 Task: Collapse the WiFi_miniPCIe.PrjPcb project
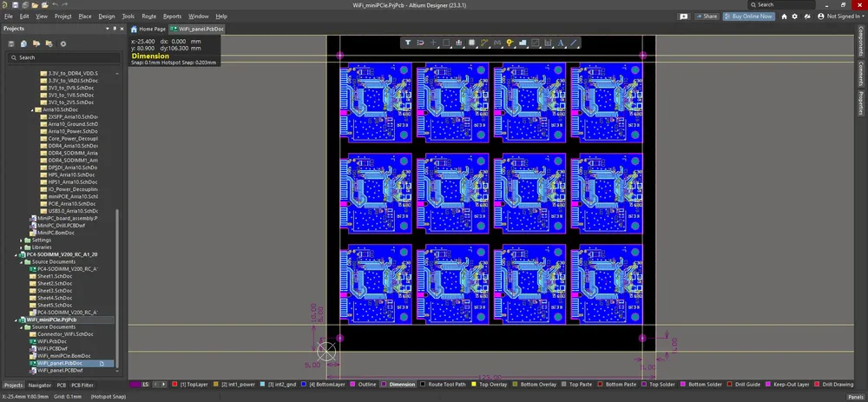15,320
